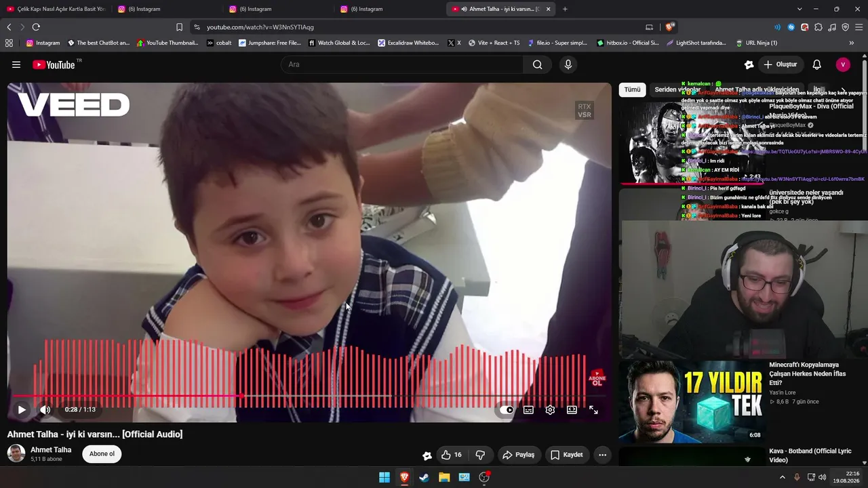Mute the video volume
This screenshot has height=488, width=868.
(45, 409)
